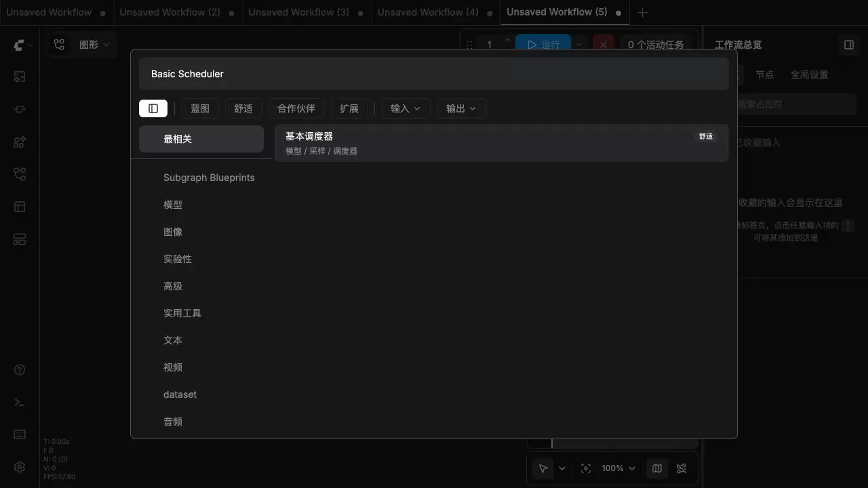Screen dimensions: 868x488
Task: Select the 实验性 category
Action: [201, 259]
